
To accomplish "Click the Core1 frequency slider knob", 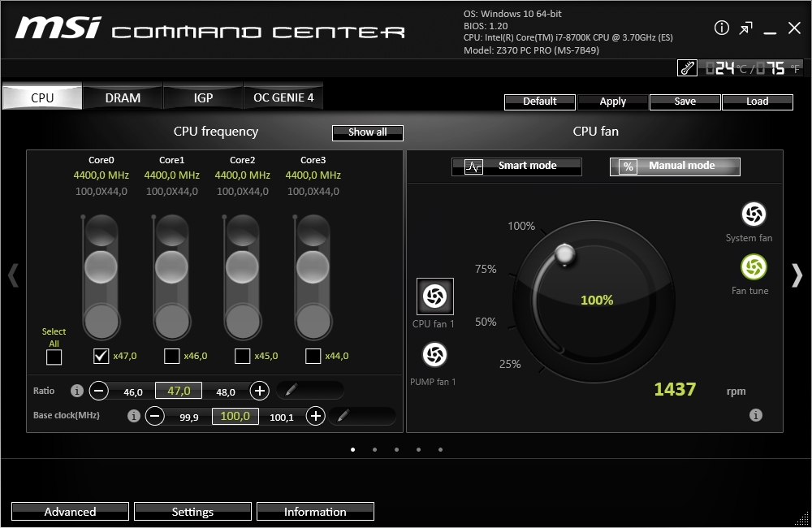I will [x=171, y=267].
